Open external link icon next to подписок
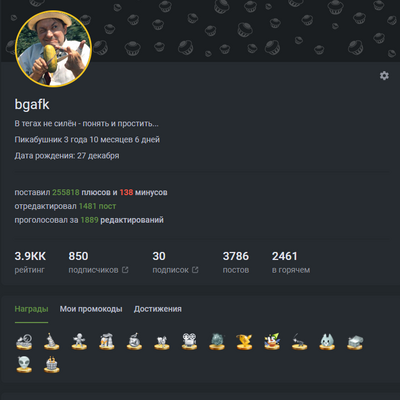The image size is (400, 400). tap(195, 270)
